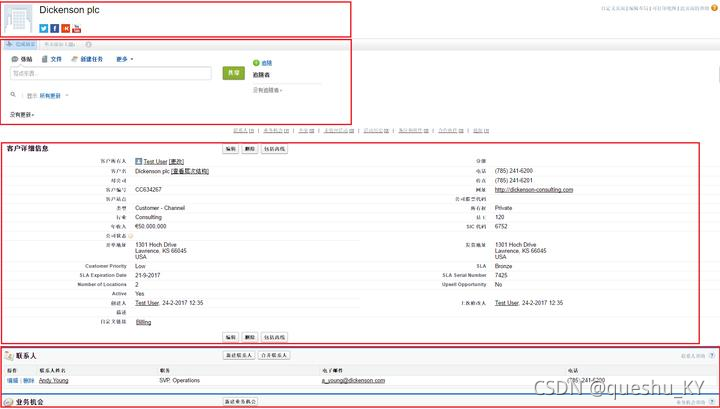Click the Customer Priority value Low
This screenshot has width=720, height=409.
[140, 266]
